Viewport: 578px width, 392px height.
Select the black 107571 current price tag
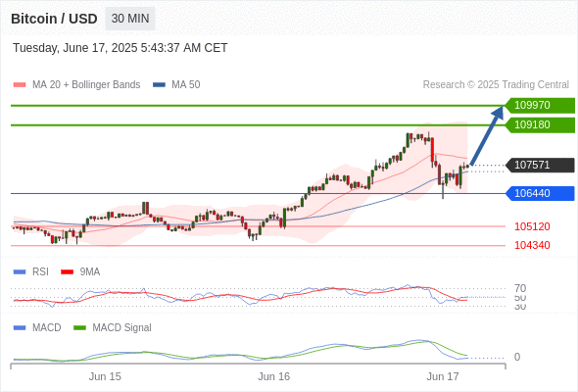click(540, 165)
